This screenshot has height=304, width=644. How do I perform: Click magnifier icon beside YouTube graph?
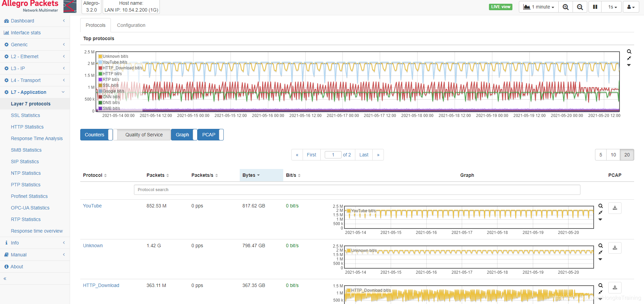point(600,206)
